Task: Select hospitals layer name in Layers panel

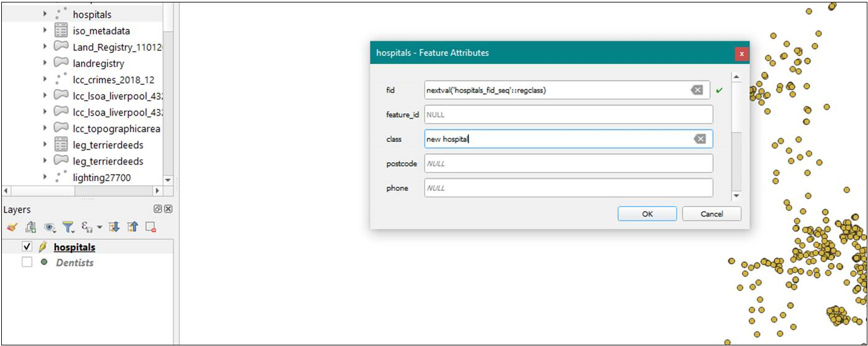Action: (x=74, y=247)
